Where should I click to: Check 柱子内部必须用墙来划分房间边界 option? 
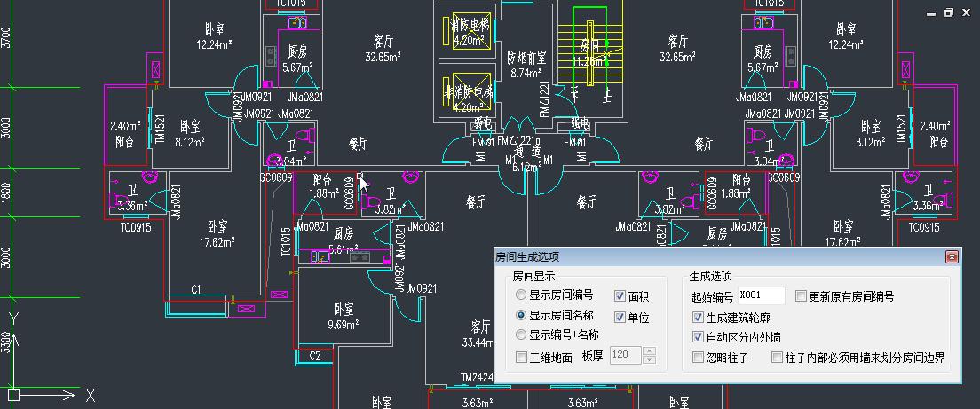pyautogui.click(x=777, y=358)
